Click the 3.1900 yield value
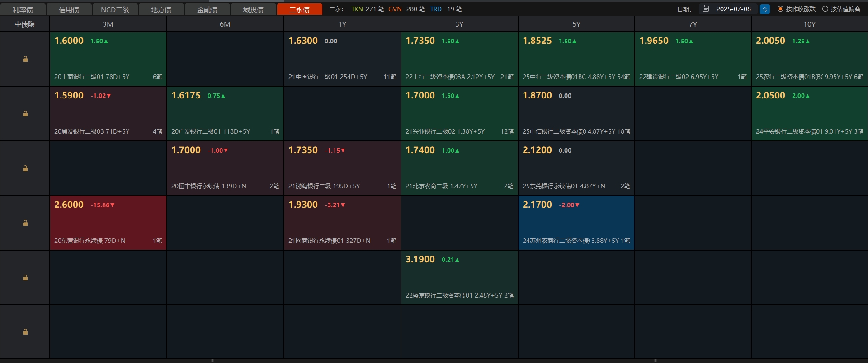This screenshot has height=363, width=868. 420,259
